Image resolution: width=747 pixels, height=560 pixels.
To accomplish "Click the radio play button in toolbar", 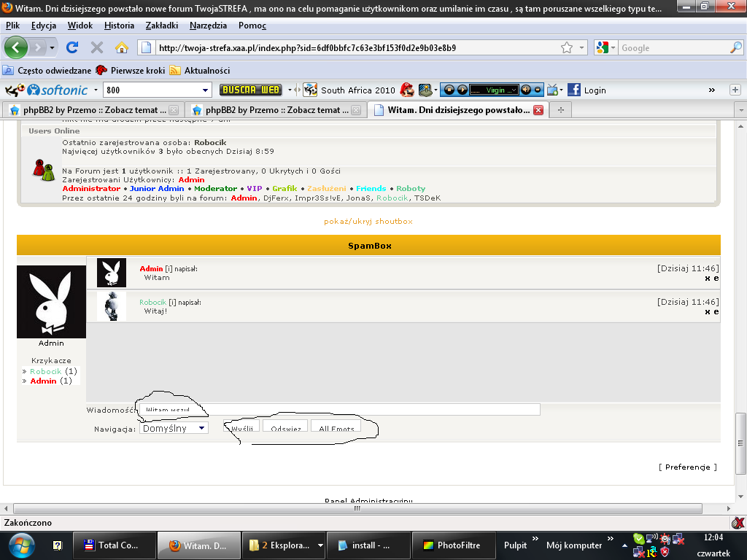I will tap(462, 90).
